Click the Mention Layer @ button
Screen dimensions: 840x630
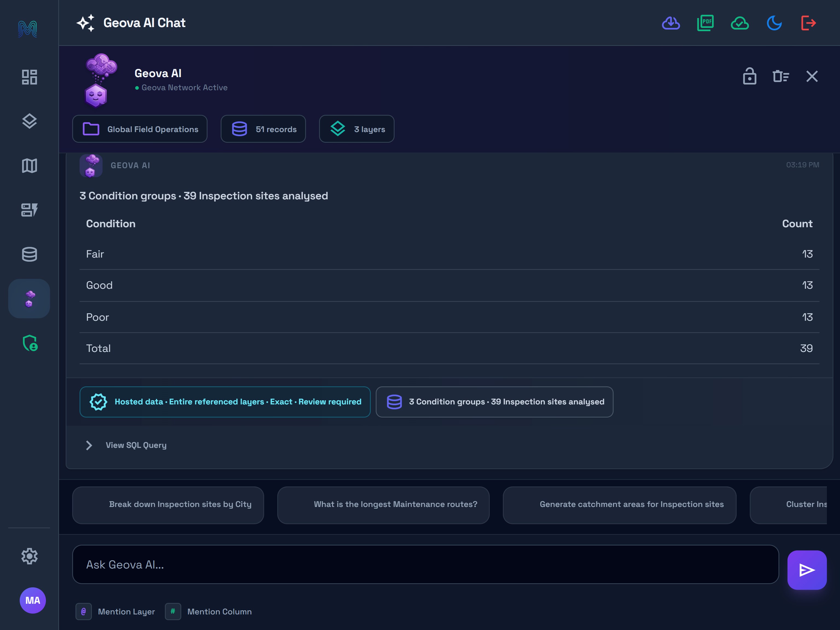click(x=115, y=612)
